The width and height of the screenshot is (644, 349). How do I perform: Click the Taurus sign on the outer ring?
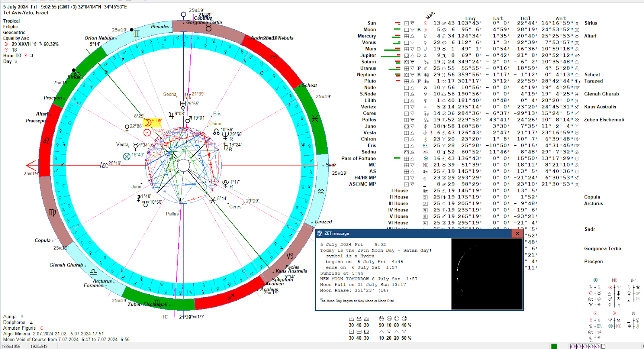coord(208,28)
